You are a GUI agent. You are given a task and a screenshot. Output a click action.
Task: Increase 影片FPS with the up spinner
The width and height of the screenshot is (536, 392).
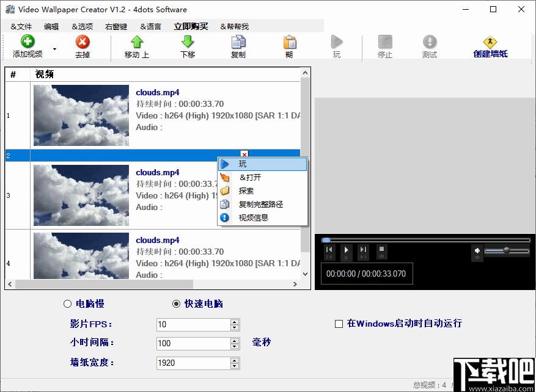tap(235, 322)
